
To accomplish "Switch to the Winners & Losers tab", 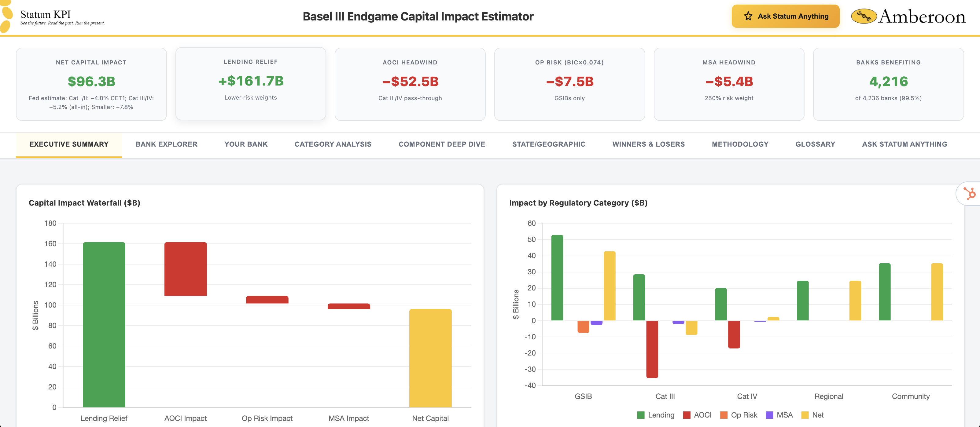I will pos(648,144).
